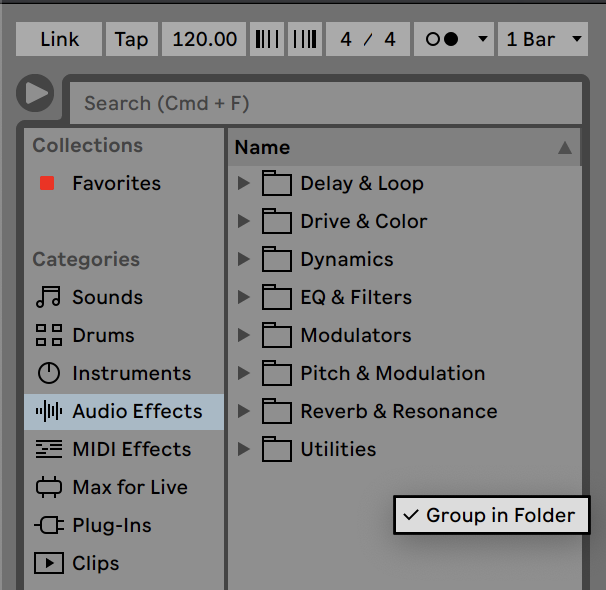
Task: Expand the Delay & Loop folder
Action: 243,183
